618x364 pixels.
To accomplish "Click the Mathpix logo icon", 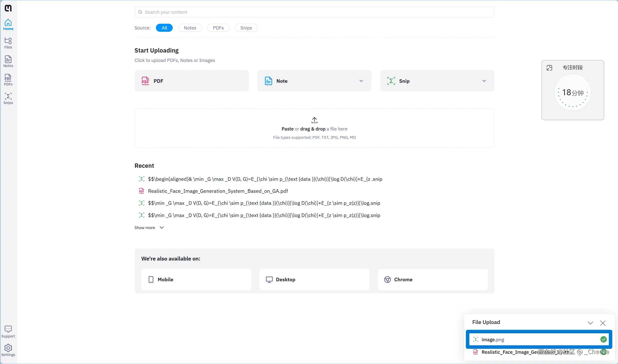I will [x=8, y=8].
